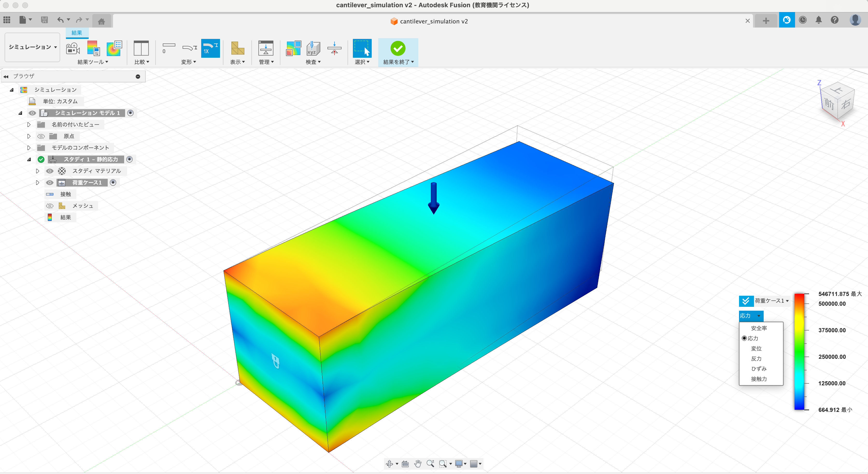Image resolution: width=868 pixels, height=474 pixels.
Task: Click the animate results camera icon
Action: (x=73, y=49)
